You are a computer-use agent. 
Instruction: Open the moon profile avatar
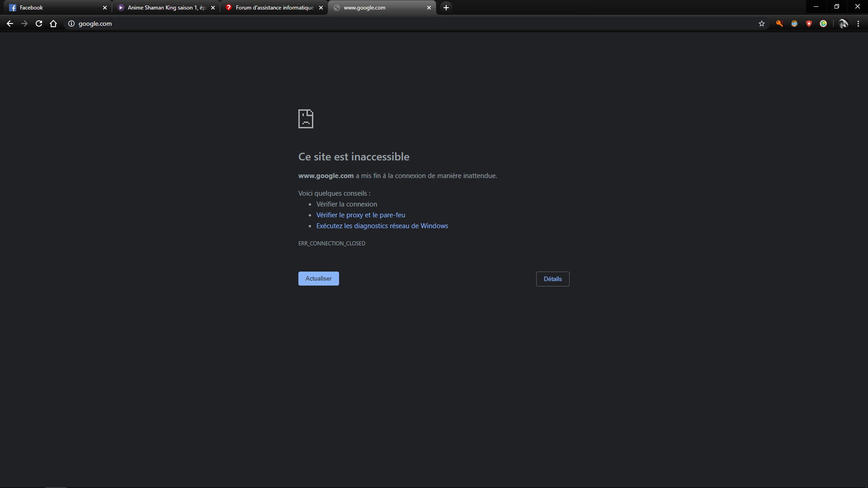pos(843,23)
